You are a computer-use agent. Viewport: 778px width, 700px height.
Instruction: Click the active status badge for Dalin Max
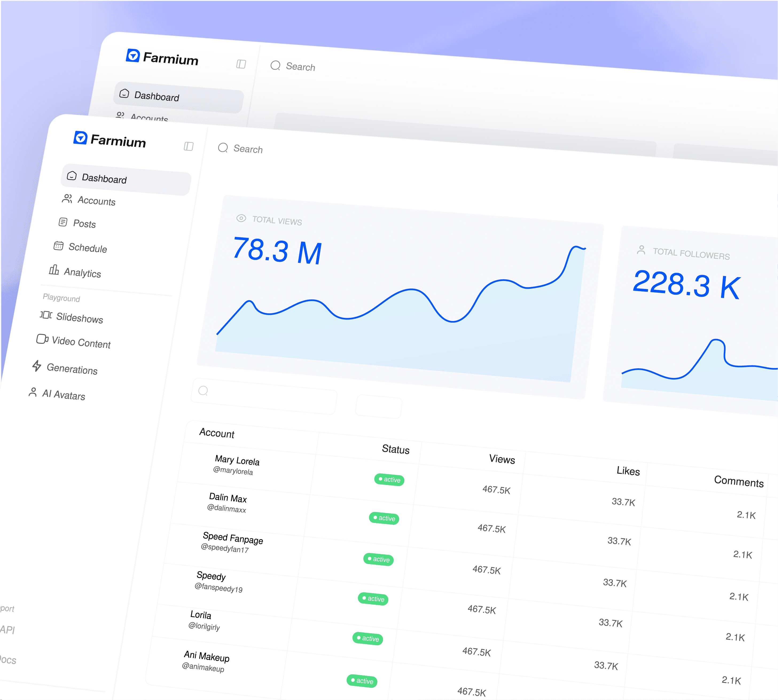384,518
